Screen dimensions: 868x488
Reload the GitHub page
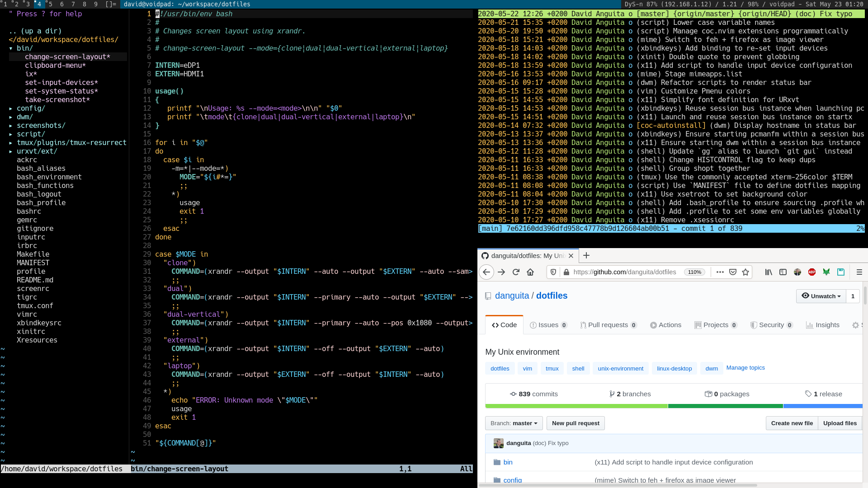coord(516,272)
